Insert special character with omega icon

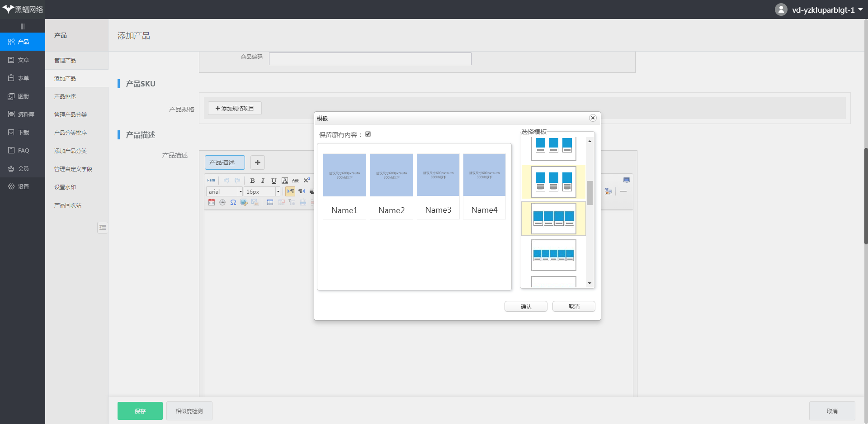[x=233, y=202]
